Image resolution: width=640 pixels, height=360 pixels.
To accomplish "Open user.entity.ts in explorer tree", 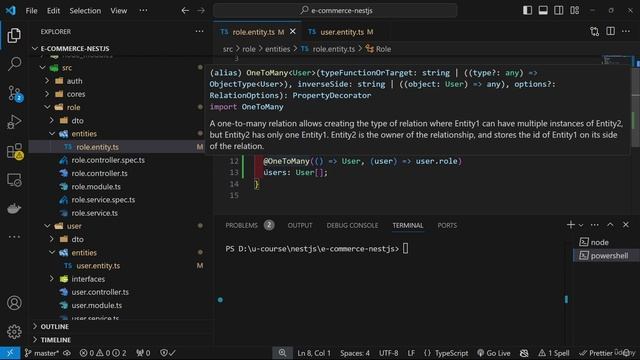I will [x=98, y=266].
